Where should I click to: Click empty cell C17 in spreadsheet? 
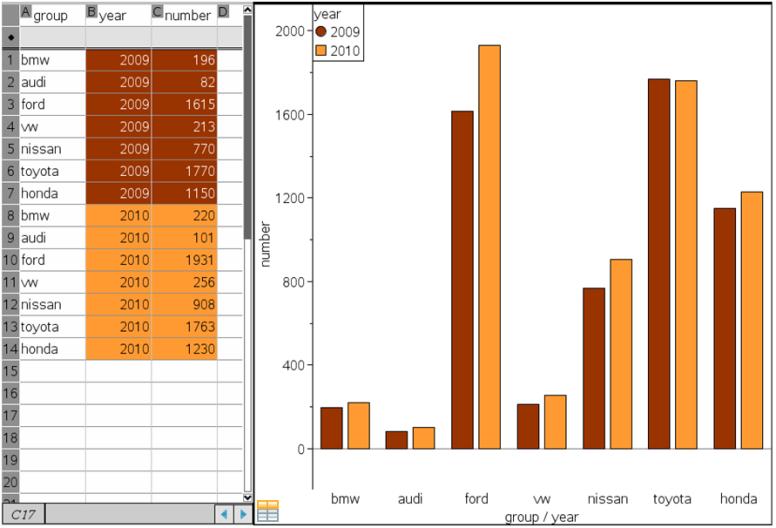[x=184, y=416]
